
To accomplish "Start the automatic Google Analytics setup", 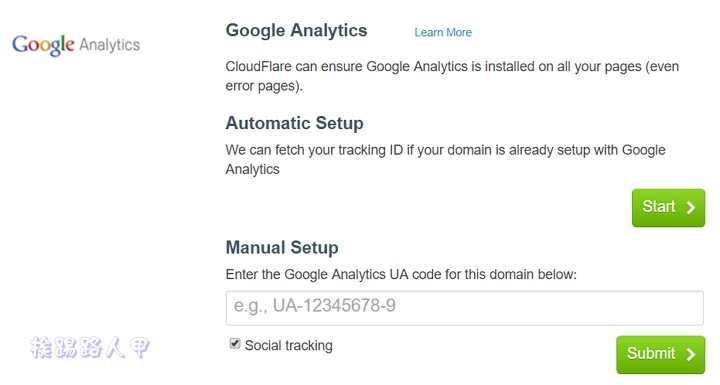I will (x=668, y=208).
